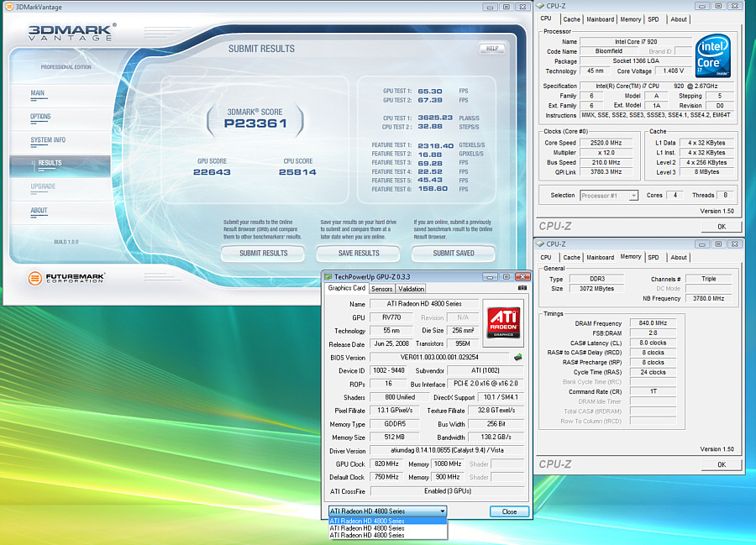Click the NB Frequency 3780.0 MHz value
The image size is (756, 545).
click(708, 298)
